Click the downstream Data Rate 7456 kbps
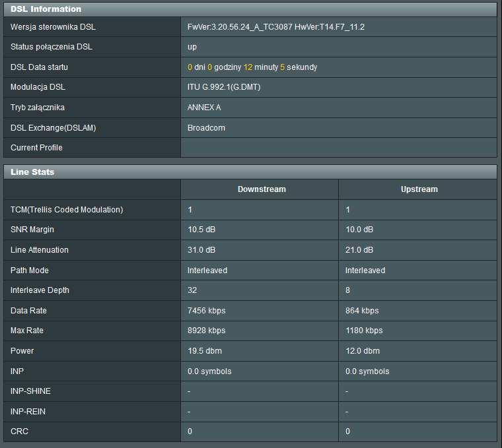The image size is (502, 448). click(x=206, y=311)
